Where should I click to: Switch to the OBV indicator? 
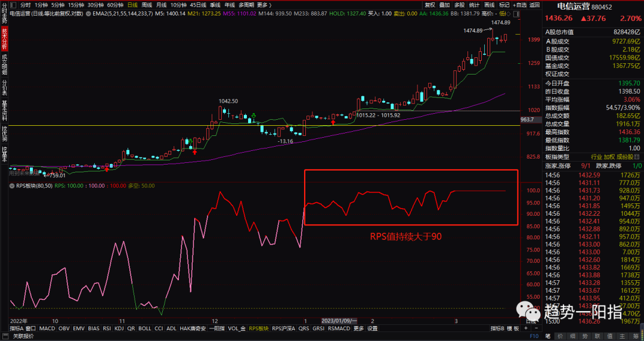pos(64,328)
